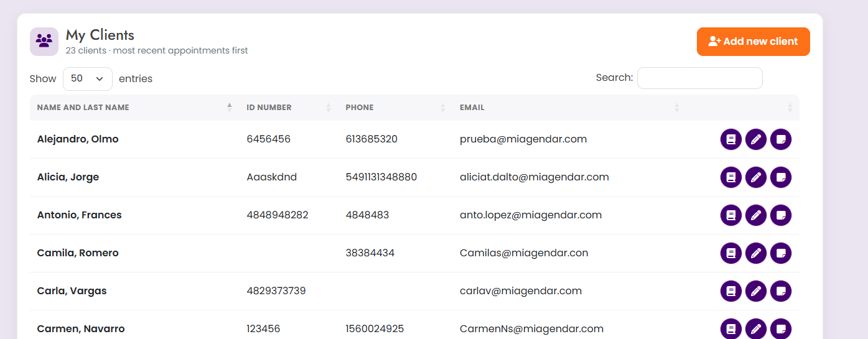Select the name Alicia, Jorge
The width and height of the screenshot is (868, 339).
68,177
